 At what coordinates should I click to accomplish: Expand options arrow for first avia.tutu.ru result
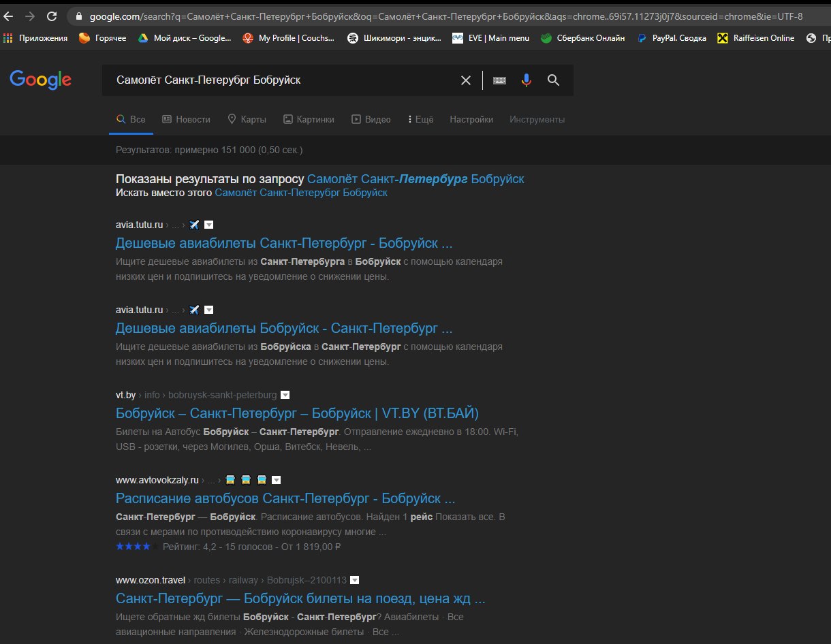pyautogui.click(x=209, y=225)
